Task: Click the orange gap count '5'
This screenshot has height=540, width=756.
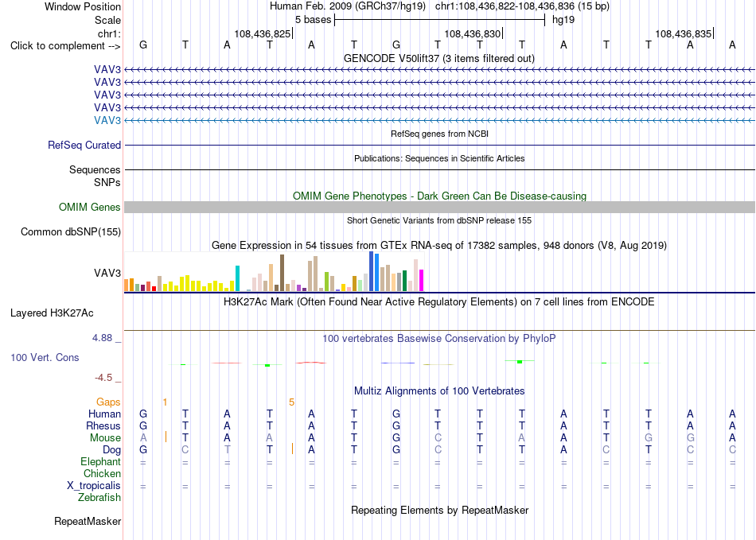Action: pos(292,402)
